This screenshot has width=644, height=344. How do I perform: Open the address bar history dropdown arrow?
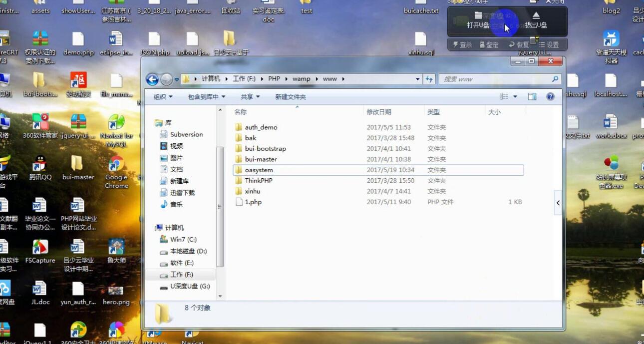pyautogui.click(x=418, y=79)
